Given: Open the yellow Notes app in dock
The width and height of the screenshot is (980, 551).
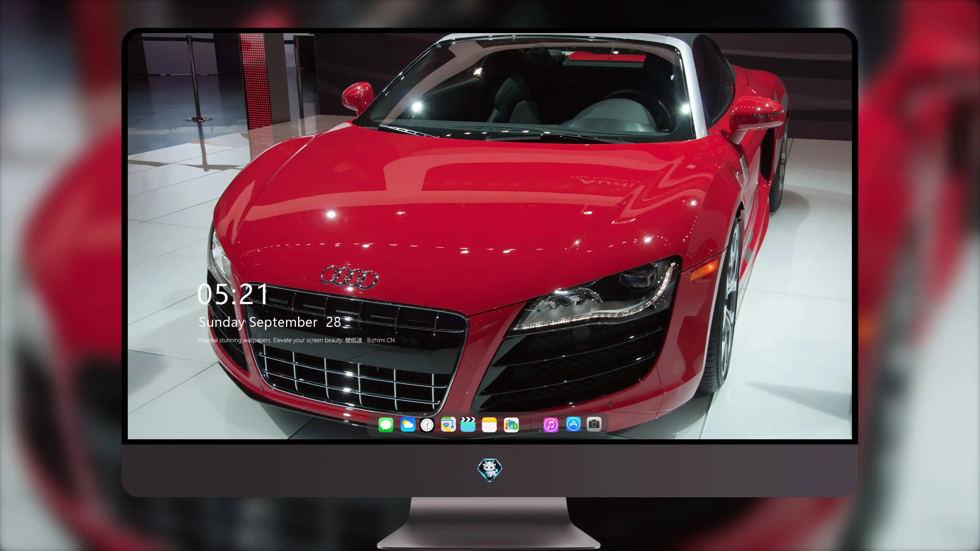Looking at the screenshot, I should (x=489, y=425).
